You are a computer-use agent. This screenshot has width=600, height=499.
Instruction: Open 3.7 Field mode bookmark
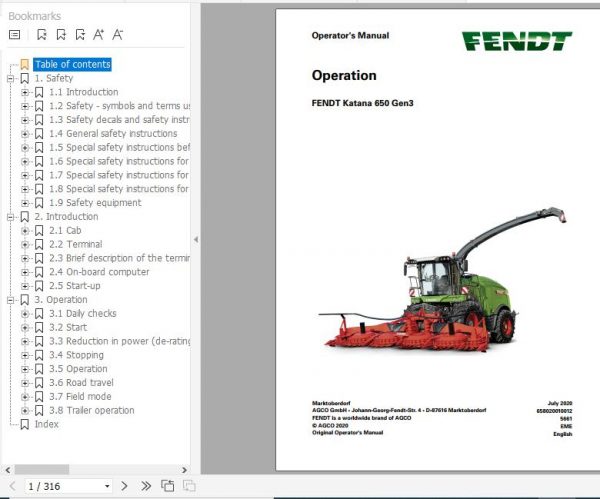80,396
